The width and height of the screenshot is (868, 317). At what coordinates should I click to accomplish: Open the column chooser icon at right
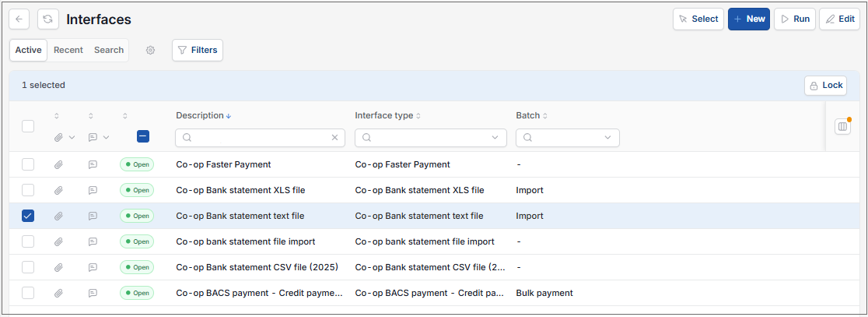842,127
